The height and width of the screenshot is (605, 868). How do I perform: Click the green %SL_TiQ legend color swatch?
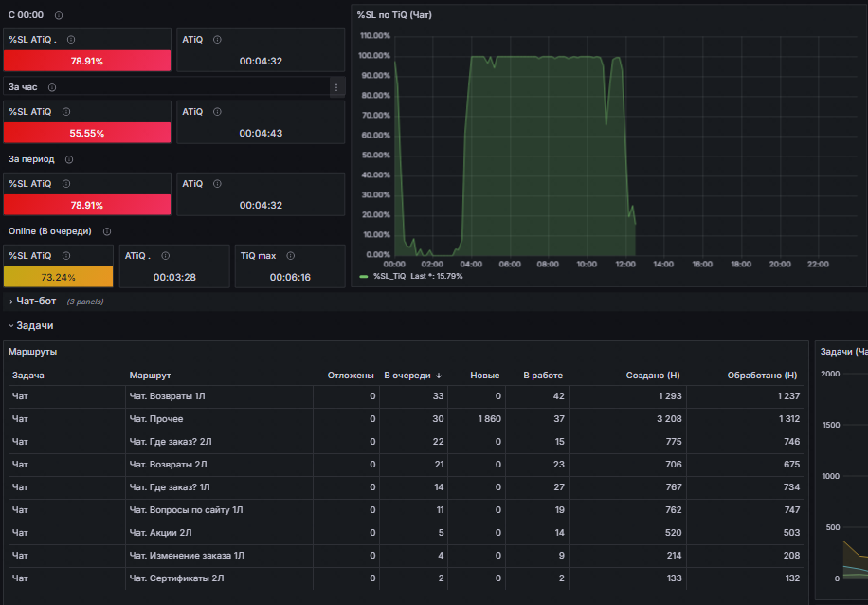364,277
